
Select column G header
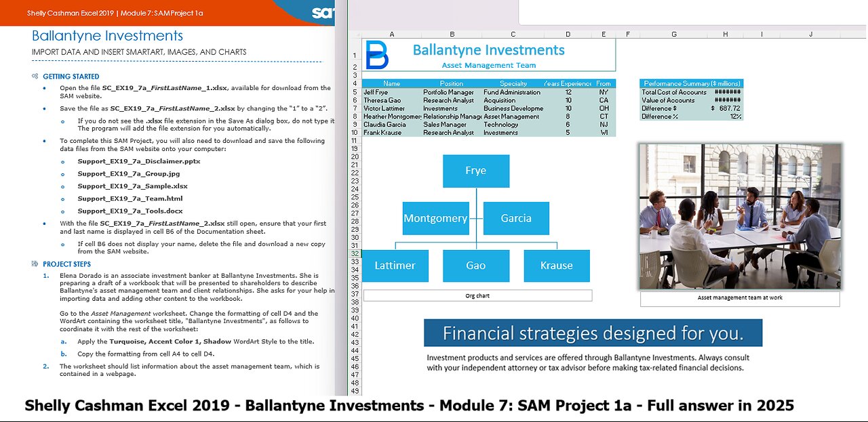673,34
